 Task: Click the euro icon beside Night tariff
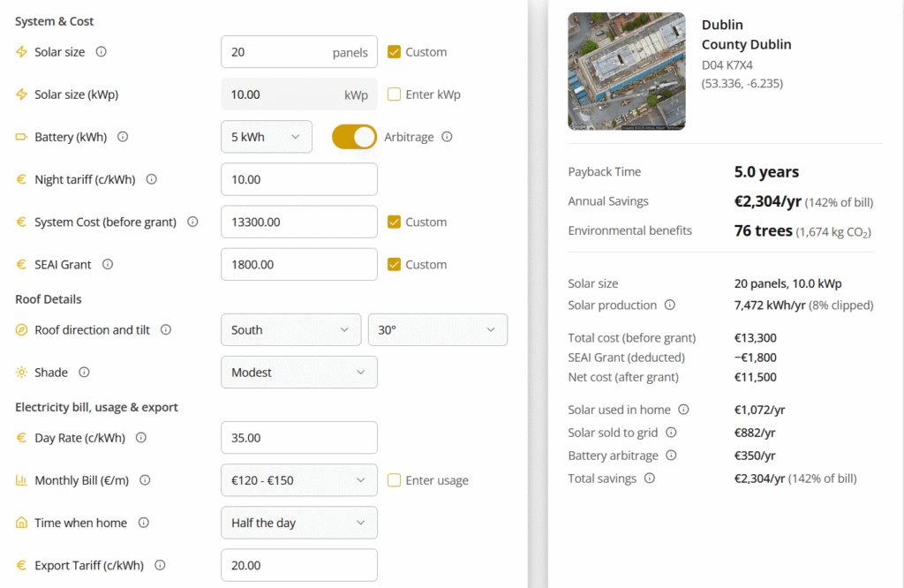click(x=21, y=179)
